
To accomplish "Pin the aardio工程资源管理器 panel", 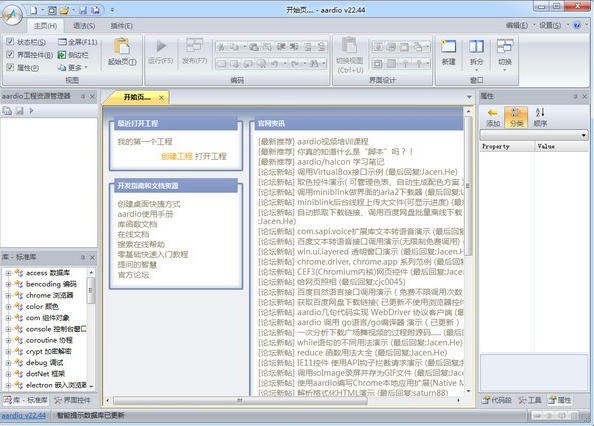I will [x=83, y=97].
